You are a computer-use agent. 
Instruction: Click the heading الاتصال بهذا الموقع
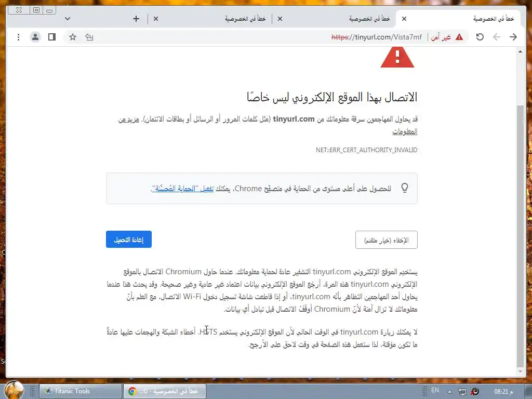(332, 97)
